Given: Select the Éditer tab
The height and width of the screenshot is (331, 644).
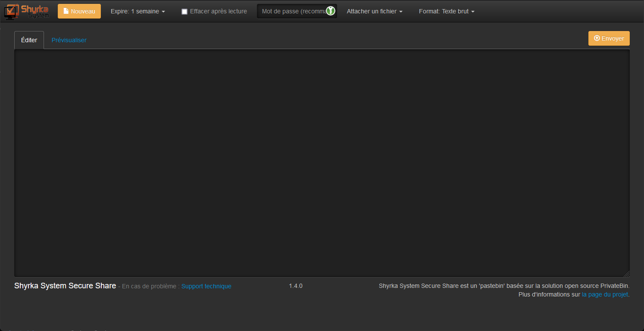Looking at the screenshot, I should click(29, 40).
